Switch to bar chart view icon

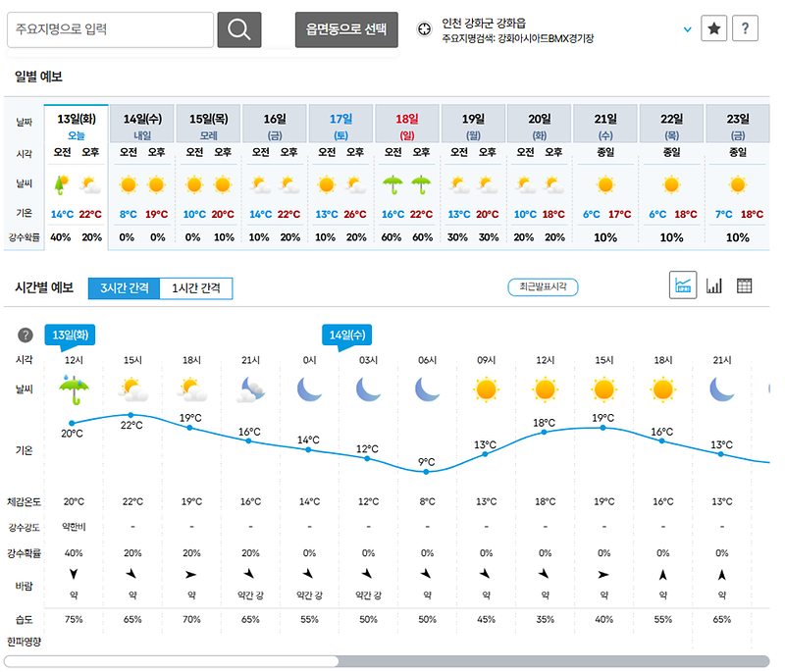[x=714, y=285]
